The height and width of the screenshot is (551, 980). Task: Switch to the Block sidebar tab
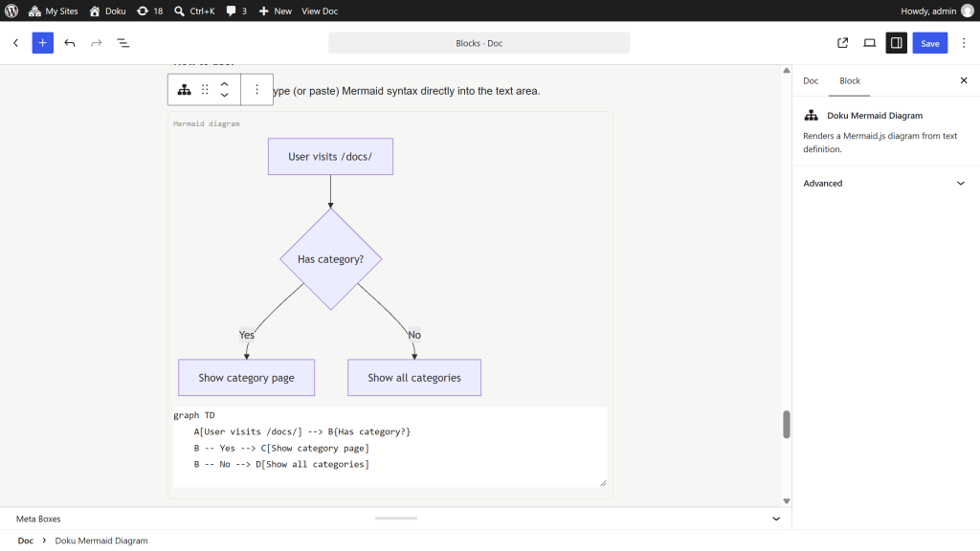[x=850, y=80]
